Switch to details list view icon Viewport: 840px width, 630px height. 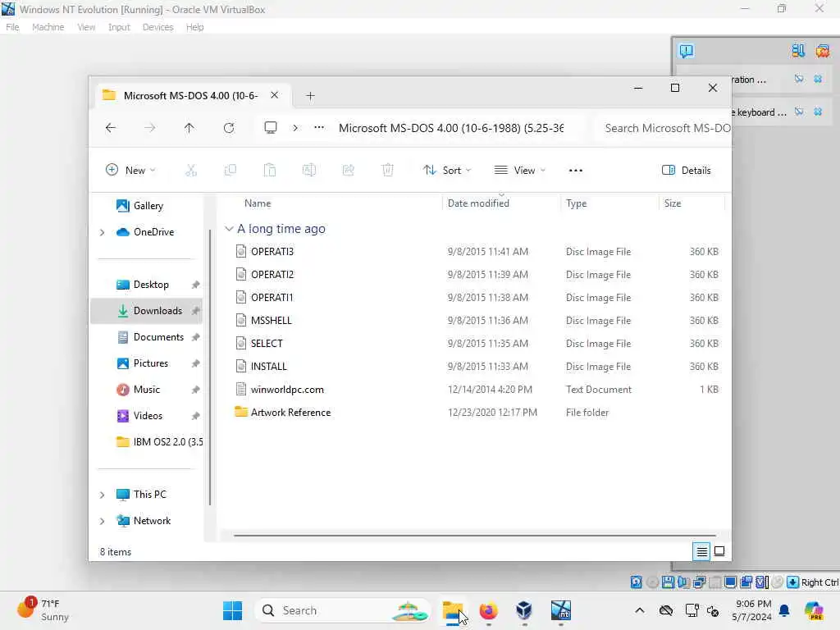702,551
